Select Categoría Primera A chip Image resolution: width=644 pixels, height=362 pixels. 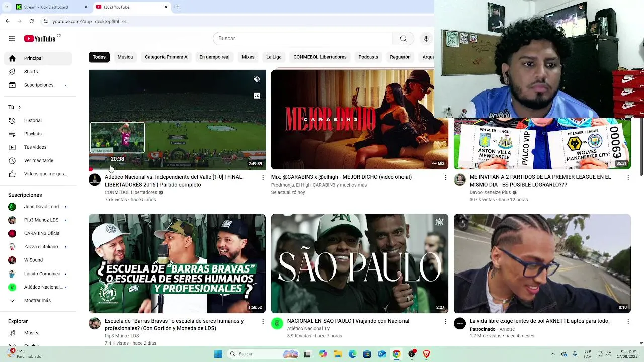point(166,57)
